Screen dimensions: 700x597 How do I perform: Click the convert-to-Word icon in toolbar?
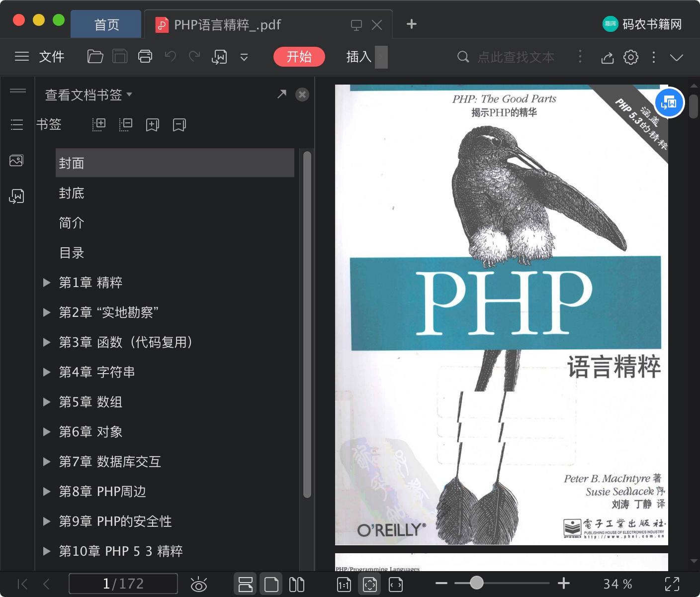click(x=219, y=57)
